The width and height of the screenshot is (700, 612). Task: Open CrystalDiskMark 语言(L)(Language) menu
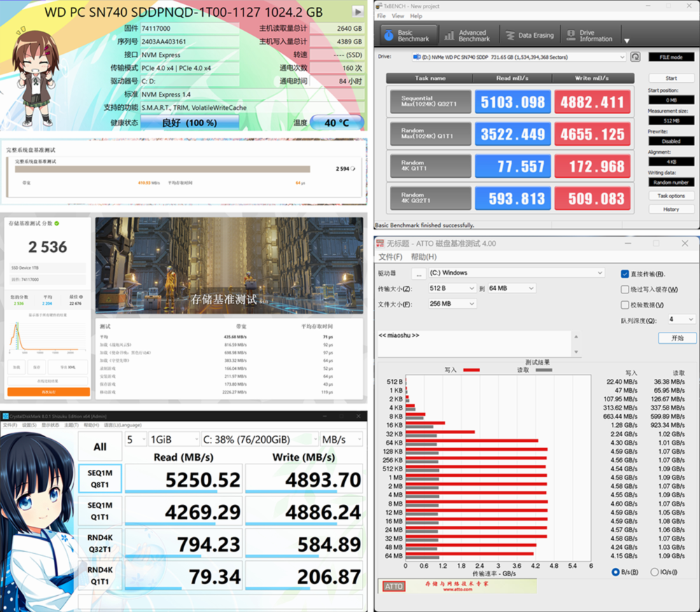click(122, 425)
